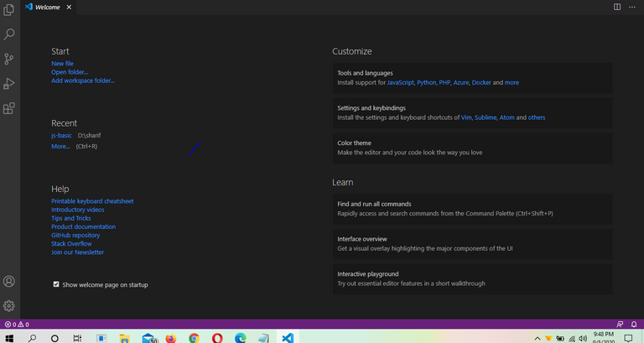Open Interface overview card
The image size is (644, 343).
coord(472,243)
